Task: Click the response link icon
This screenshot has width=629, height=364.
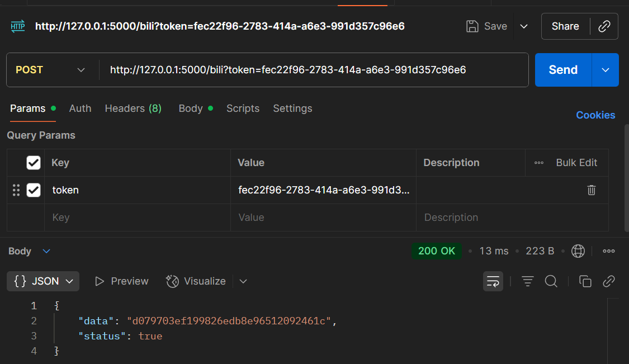Action: [x=609, y=281]
